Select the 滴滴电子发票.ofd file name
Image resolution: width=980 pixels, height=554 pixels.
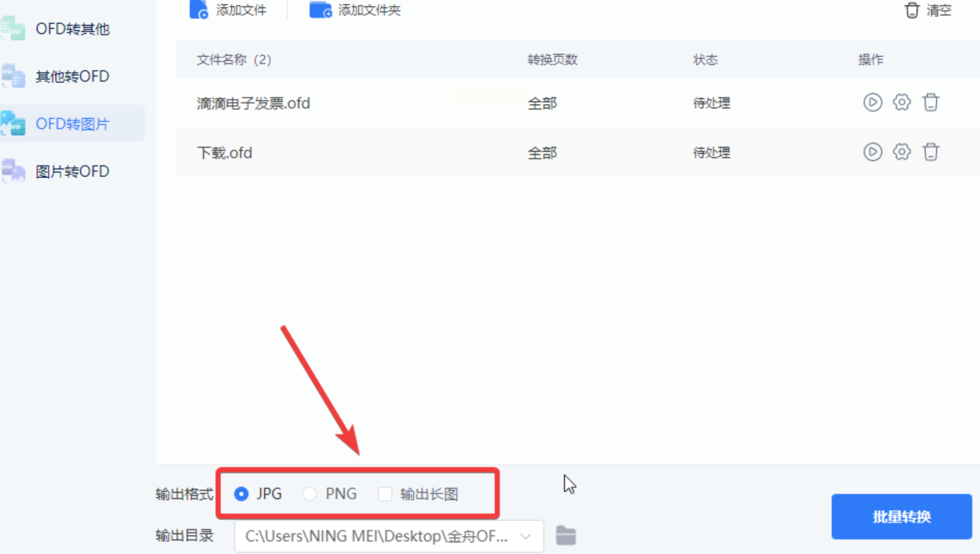[253, 103]
